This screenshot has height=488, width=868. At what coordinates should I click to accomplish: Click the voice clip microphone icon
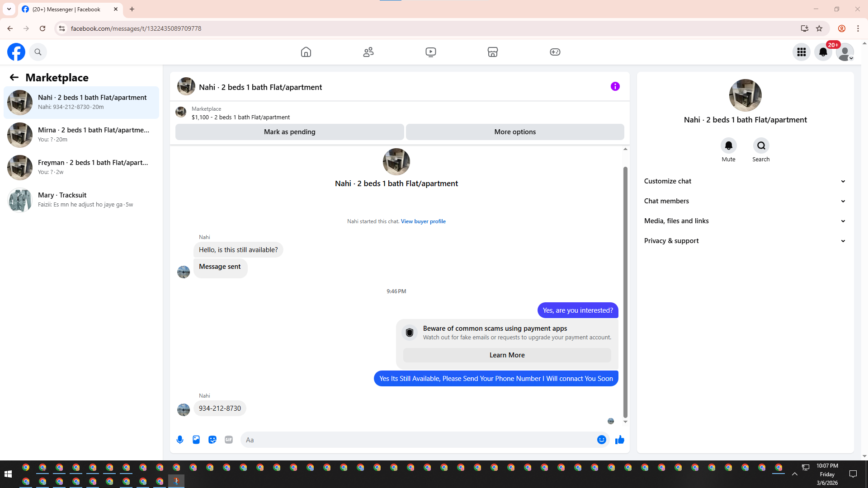pyautogui.click(x=180, y=440)
